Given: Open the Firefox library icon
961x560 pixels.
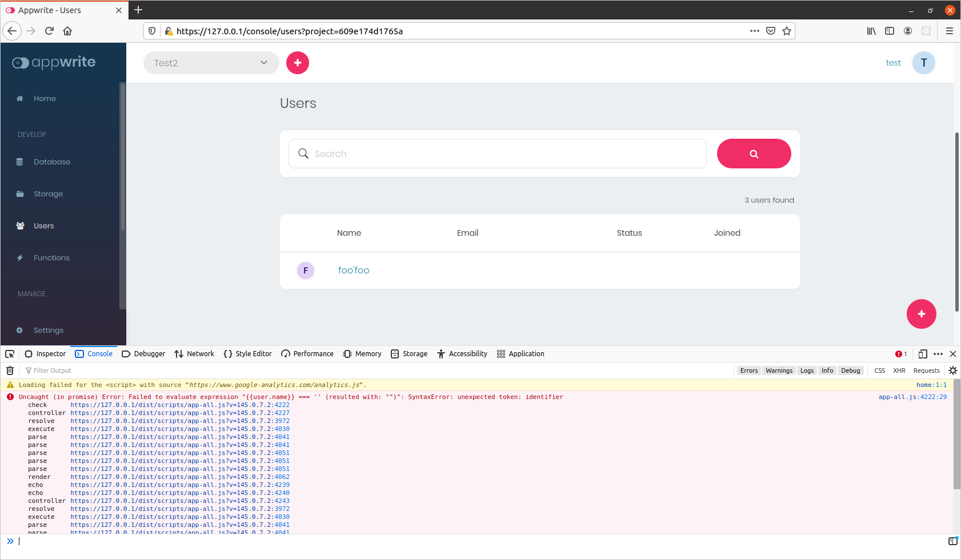Looking at the screenshot, I should click(871, 31).
